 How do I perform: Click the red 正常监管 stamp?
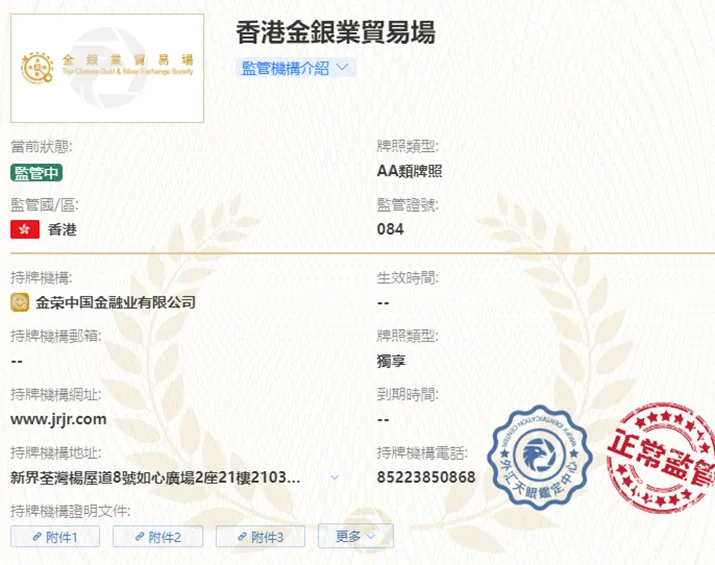pos(661,457)
